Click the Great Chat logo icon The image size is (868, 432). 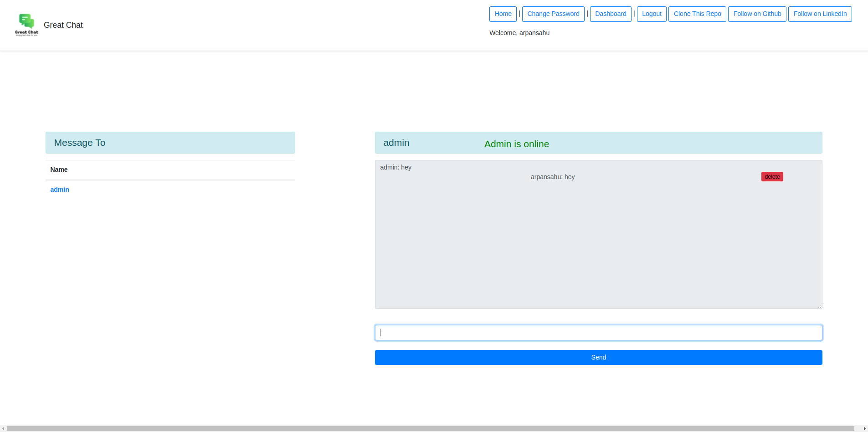pos(26,25)
